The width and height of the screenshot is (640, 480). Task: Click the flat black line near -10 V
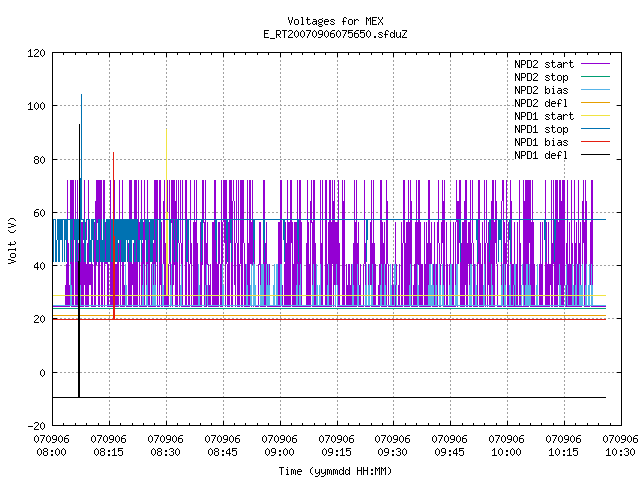[x=329, y=397]
